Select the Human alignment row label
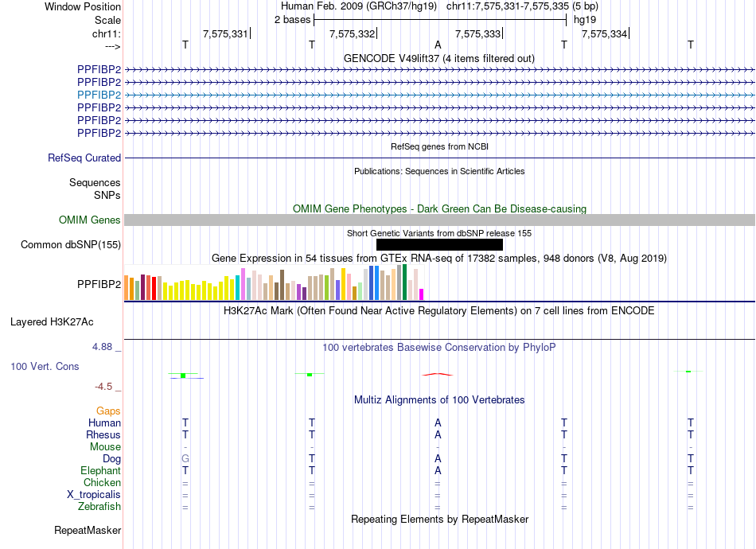Screen dimensions: 756x549 [104, 422]
